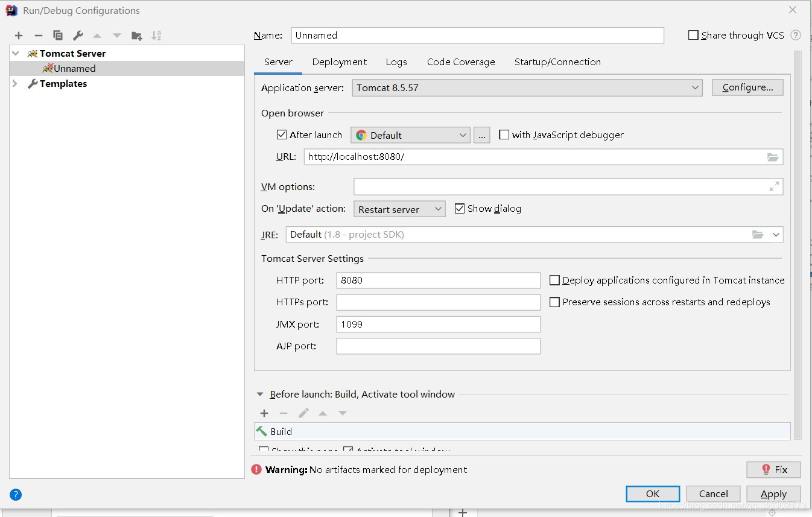Click the help icon beside Share through VCS

[796, 35]
